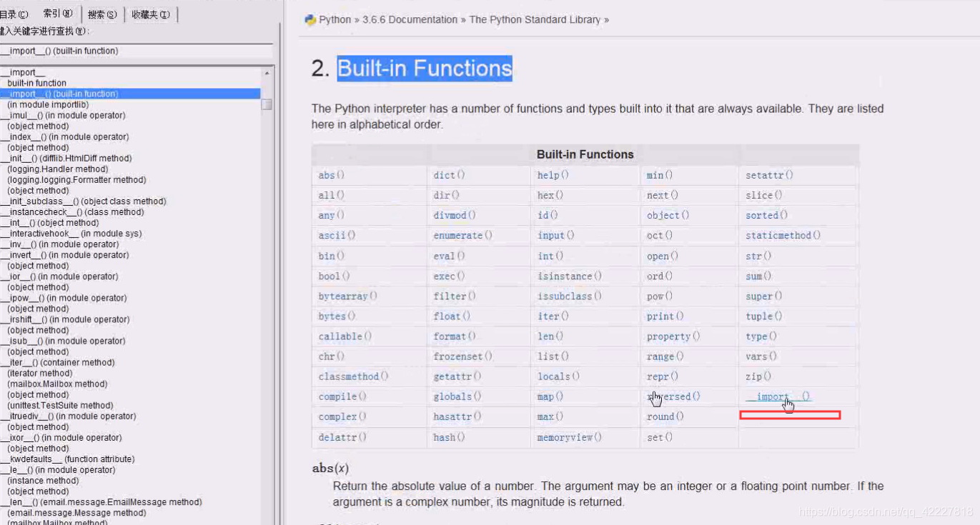Click the index list scroll-up arrow
980x525 pixels.
pyautogui.click(x=267, y=73)
